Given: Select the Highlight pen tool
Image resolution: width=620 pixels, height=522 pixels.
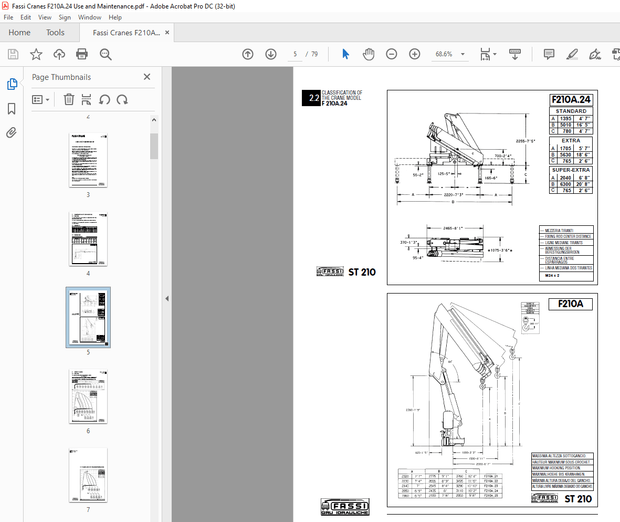Looking at the screenshot, I should tap(572, 54).
